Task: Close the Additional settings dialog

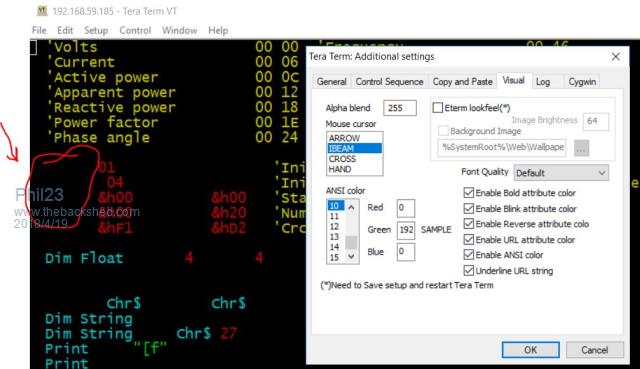Action: click(616, 57)
